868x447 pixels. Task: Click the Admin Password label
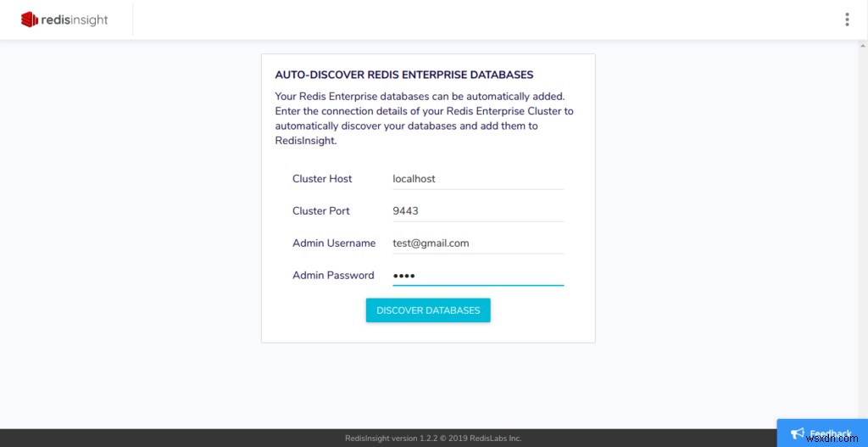[x=333, y=276]
